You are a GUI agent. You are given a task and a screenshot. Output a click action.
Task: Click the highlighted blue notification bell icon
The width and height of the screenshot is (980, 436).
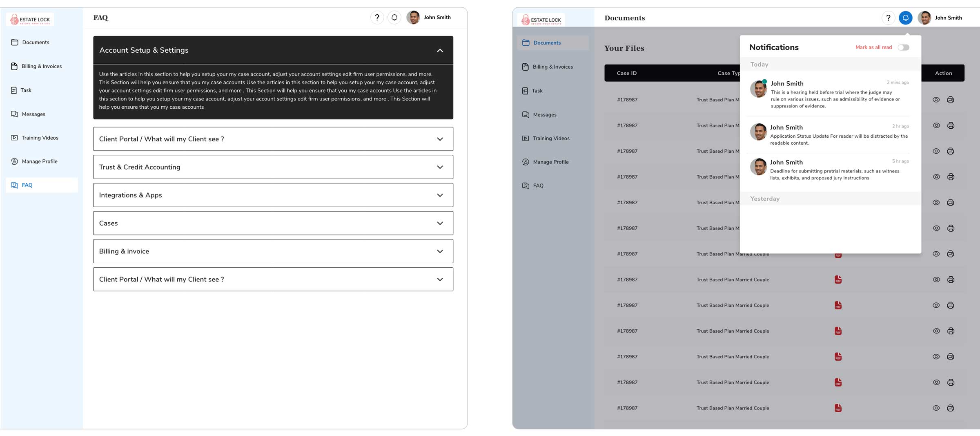pyautogui.click(x=905, y=18)
